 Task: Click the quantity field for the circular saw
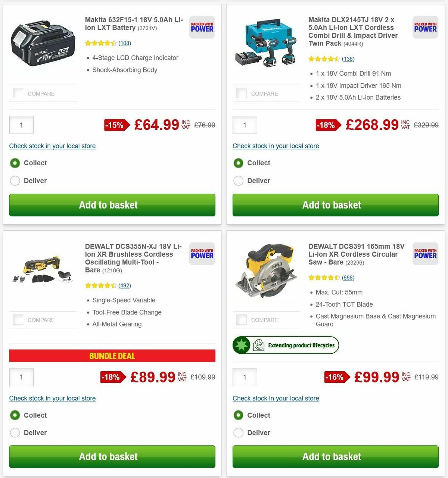(245, 377)
